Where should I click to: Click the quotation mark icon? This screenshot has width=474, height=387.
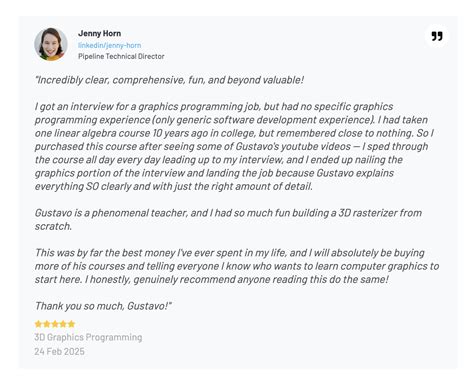pyautogui.click(x=437, y=36)
